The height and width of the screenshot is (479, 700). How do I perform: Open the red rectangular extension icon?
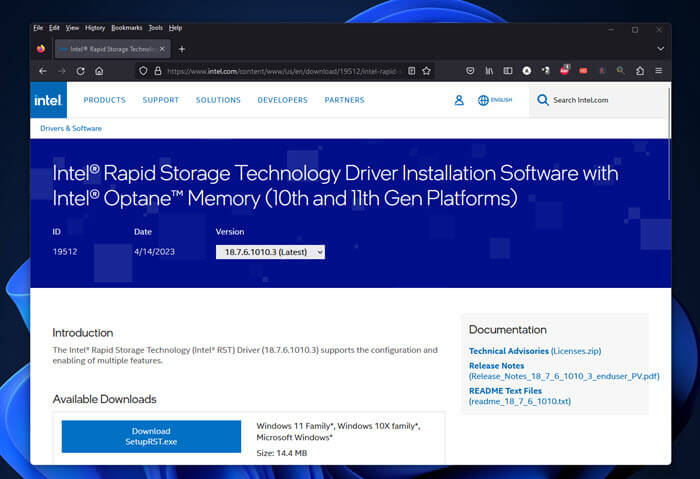(x=583, y=71)
